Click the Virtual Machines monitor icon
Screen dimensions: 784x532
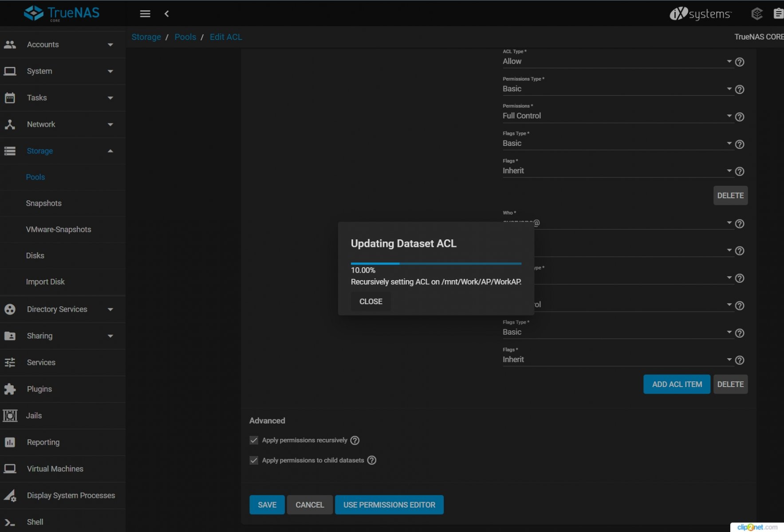click(10, 469)
